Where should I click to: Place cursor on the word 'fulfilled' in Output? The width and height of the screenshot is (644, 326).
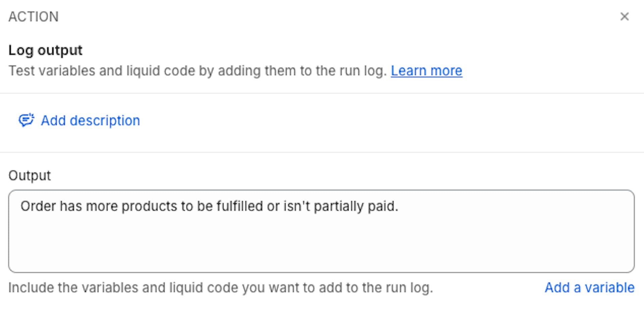[x=239, y=206]
